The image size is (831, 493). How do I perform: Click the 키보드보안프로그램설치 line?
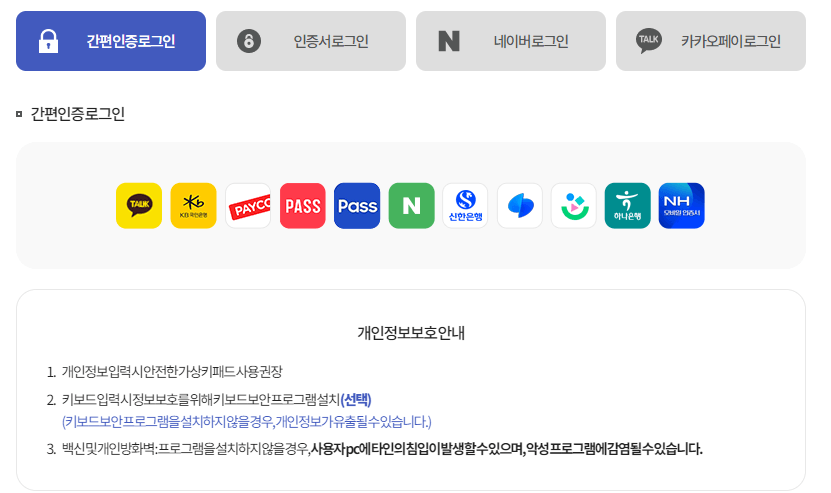click(x=200, y=399)
